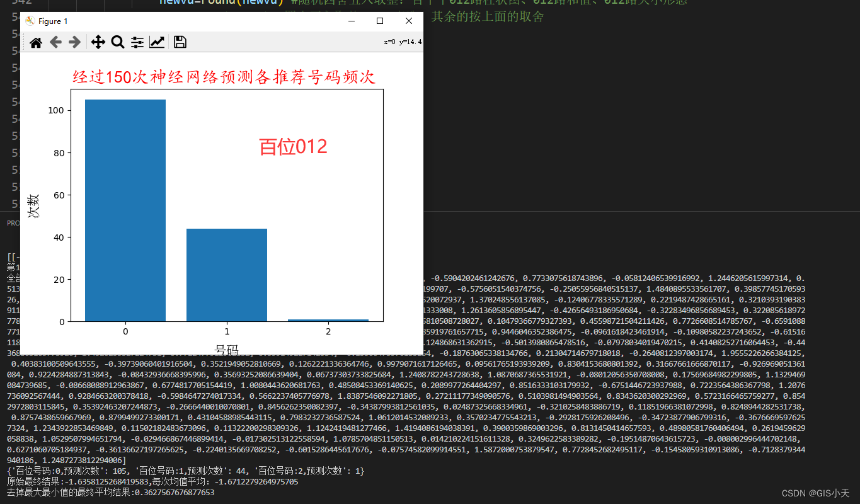Minimize the Figure 1 window
Image resolution: width=860 pixels, height=504 pixels.
[x=351, y=21]
